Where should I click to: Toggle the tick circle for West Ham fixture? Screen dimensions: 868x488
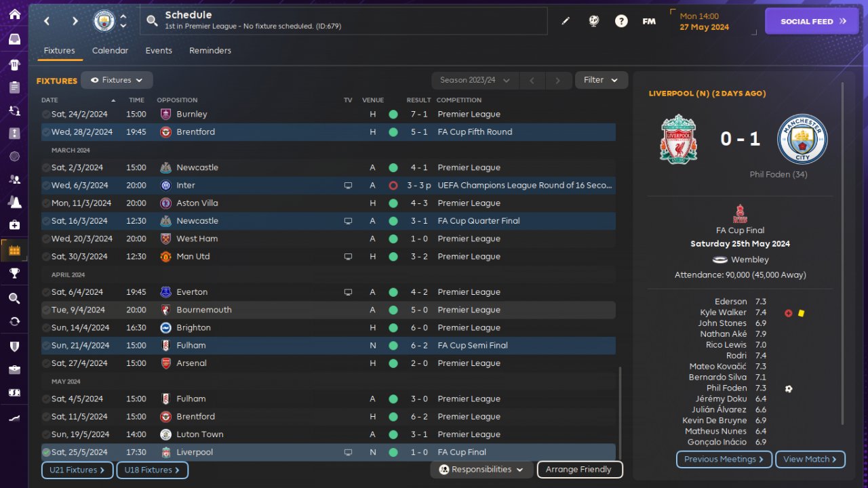(45, 239)
